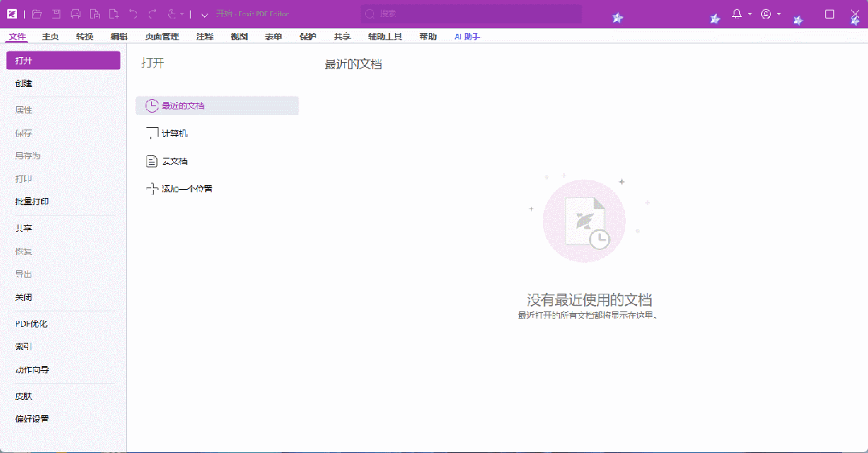
Task: Select the 辅助工具 ribbon tab
Action: click(385, 36)
